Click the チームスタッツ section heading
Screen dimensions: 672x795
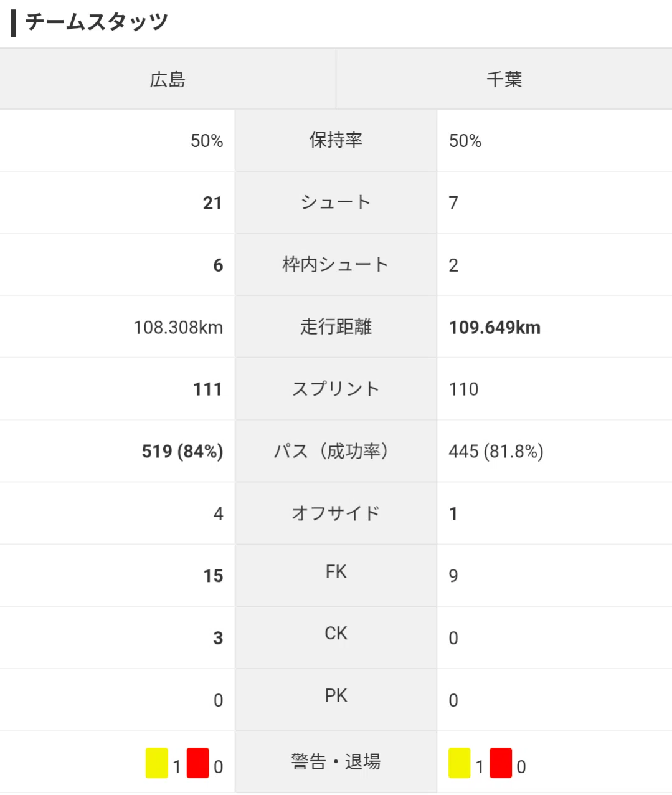pos(97,22)
